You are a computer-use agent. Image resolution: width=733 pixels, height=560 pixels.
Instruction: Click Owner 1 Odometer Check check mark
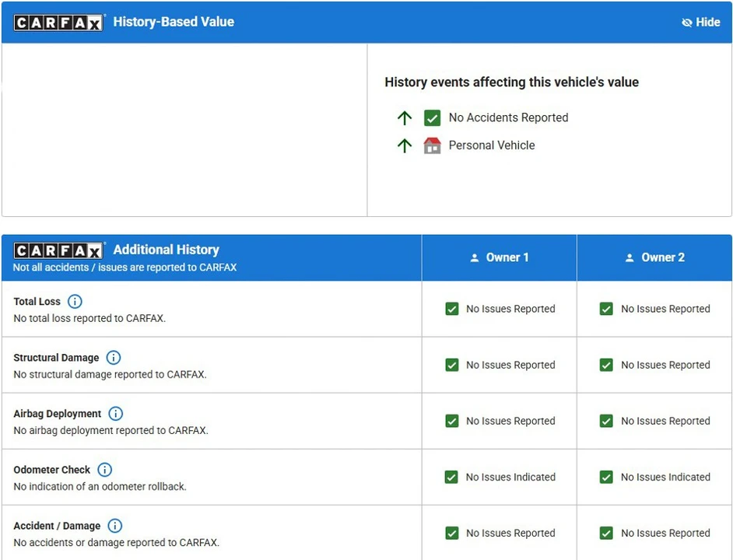(451, 478)
